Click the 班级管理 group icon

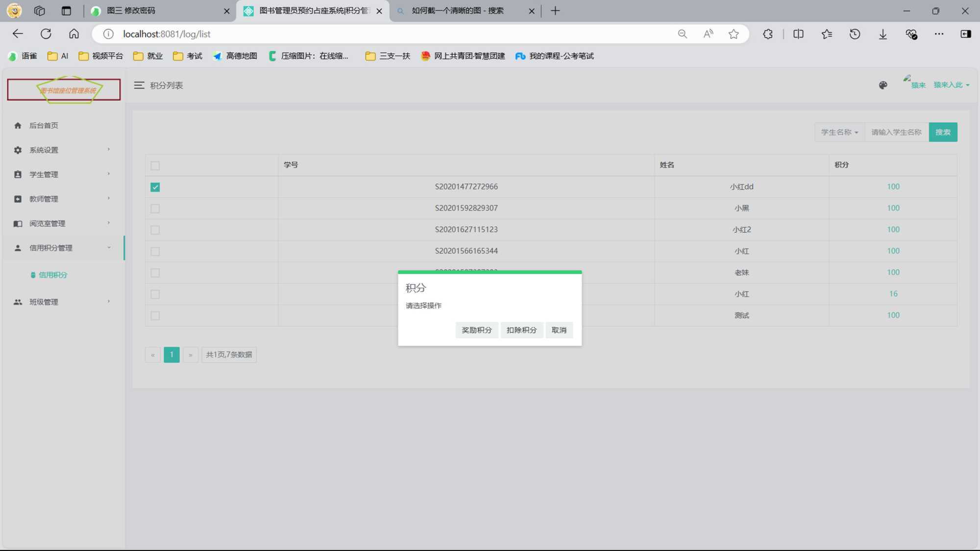(18, 302)
